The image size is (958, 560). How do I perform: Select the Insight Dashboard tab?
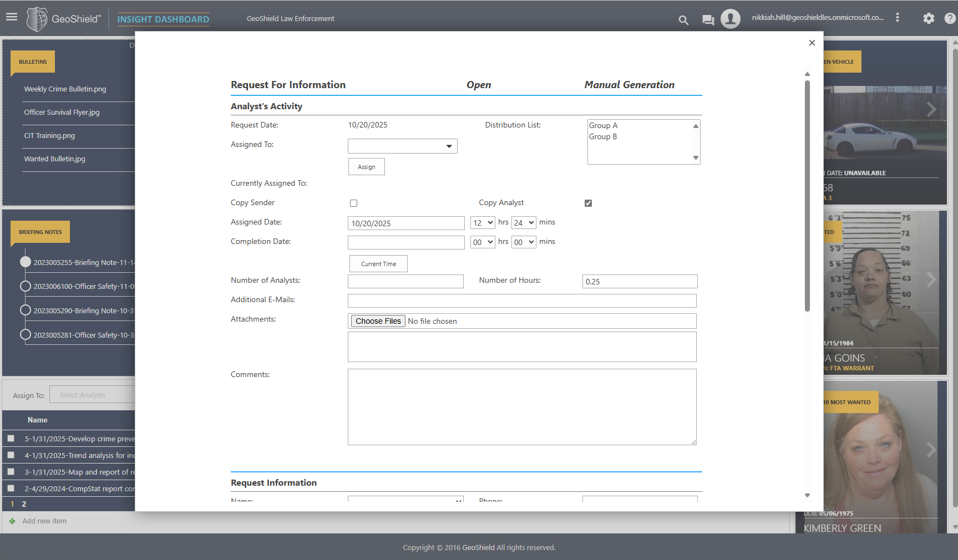(163, 19)
